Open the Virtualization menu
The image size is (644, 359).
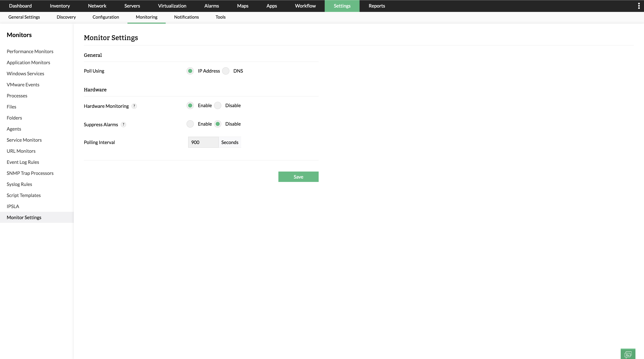coord(172,6)
